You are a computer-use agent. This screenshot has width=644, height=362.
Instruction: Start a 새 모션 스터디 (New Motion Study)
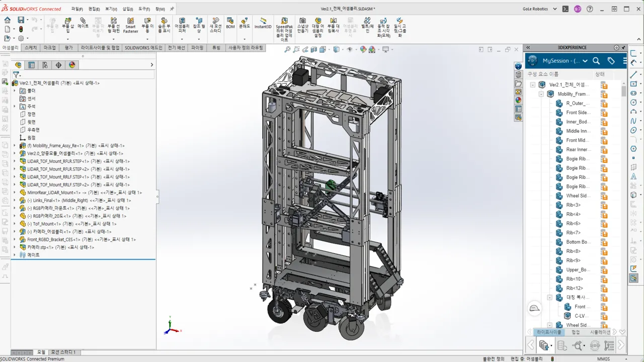tap(214, 25)
